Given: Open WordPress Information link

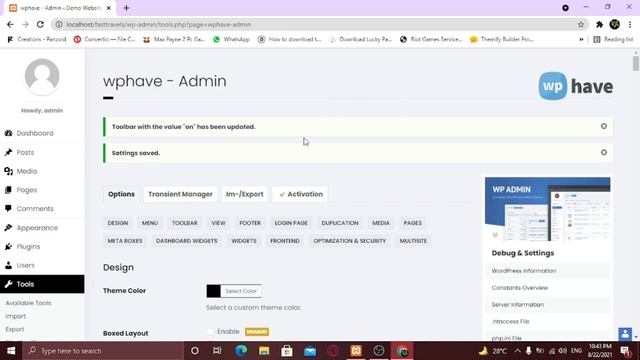Looking at the screenshot, I should (x=524, y=271).
